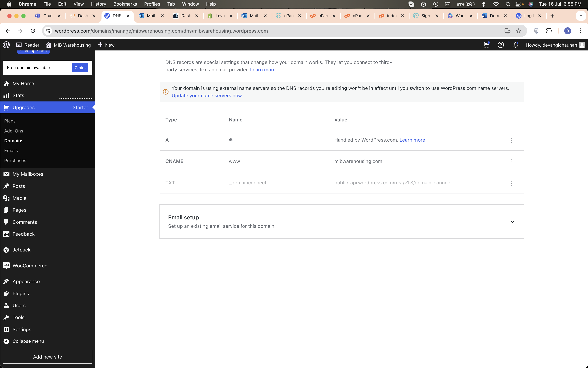The image size is (588, 368).
Task: Open the shopping cart icon in admin bar
Action: pyautogui.click(x=486, y=45)
